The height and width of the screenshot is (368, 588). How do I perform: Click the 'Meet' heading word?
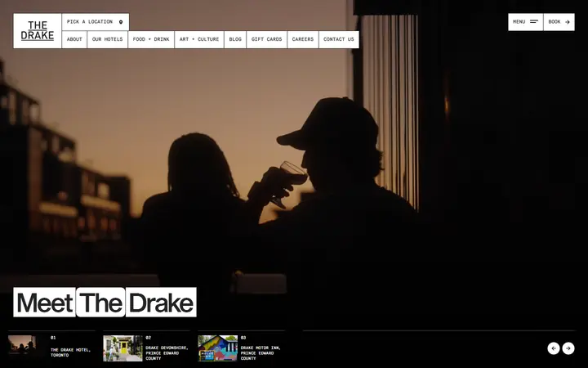pos(45,303)
